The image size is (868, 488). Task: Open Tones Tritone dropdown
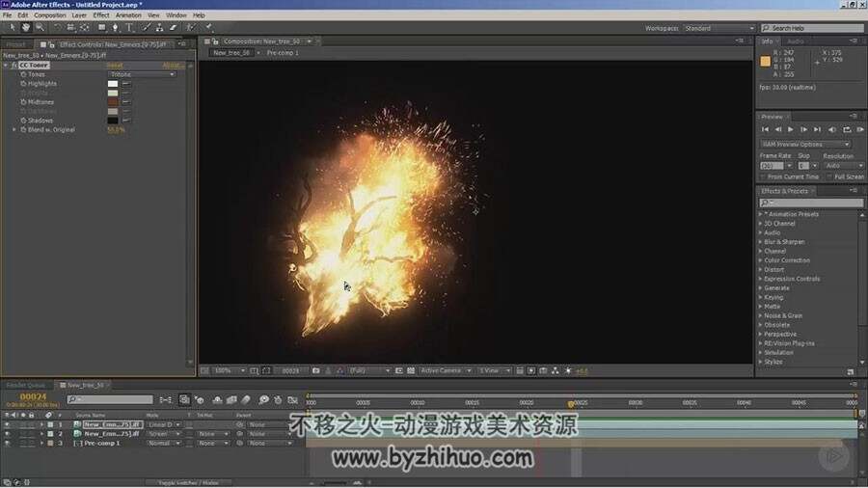pyautogui.click(x=143, y=74)
